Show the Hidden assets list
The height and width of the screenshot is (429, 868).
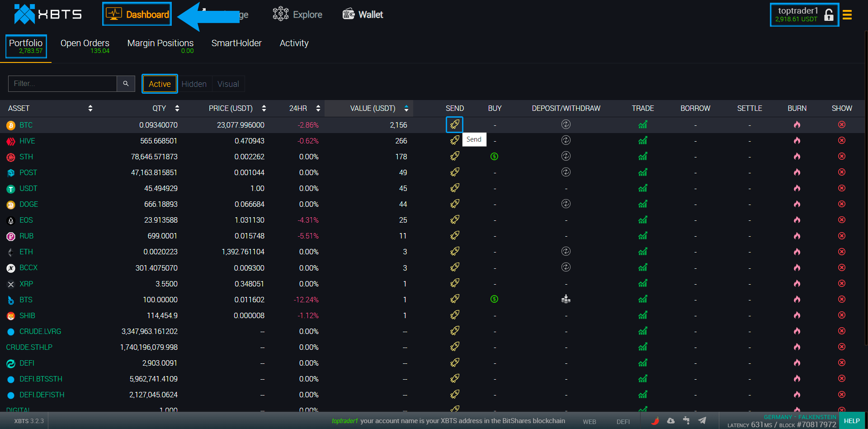pos(194,84)
